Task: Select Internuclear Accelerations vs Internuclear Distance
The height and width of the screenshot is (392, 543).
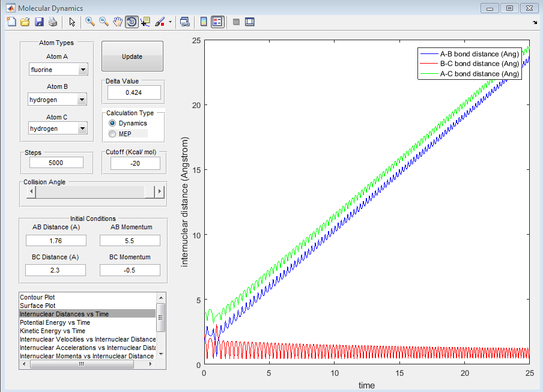Action: coord(87,348)
